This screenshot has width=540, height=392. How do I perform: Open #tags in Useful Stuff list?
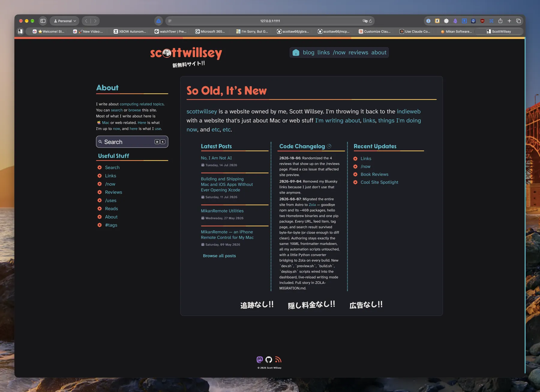pos(111,225)
